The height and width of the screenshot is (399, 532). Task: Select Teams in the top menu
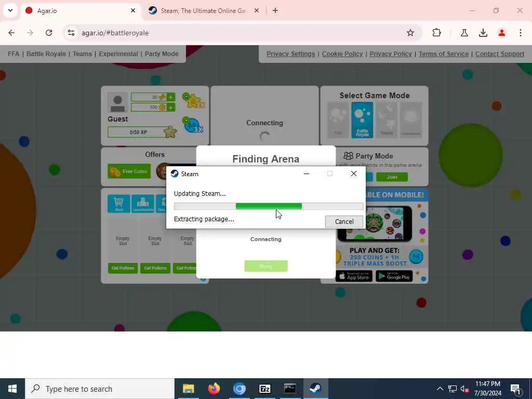click(82, 54)
